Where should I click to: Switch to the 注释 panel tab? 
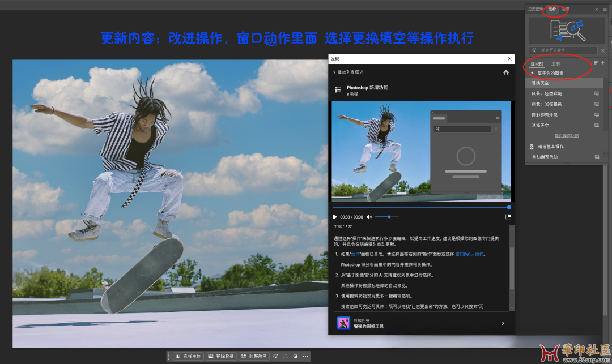[x=565, y=9]
